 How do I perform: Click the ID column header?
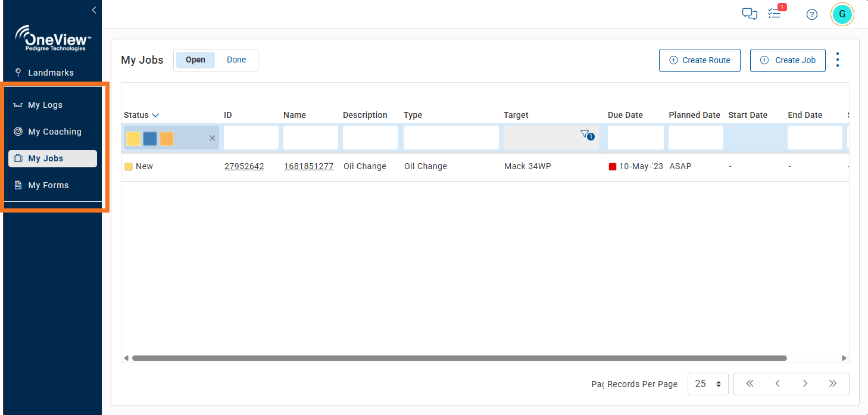[x=228, y=115]
